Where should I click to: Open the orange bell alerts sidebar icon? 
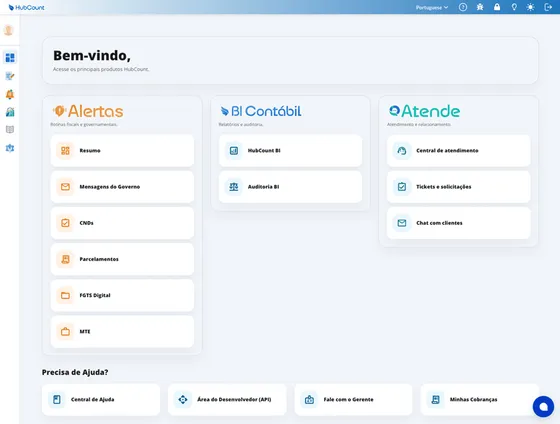[x=10, y=94]
